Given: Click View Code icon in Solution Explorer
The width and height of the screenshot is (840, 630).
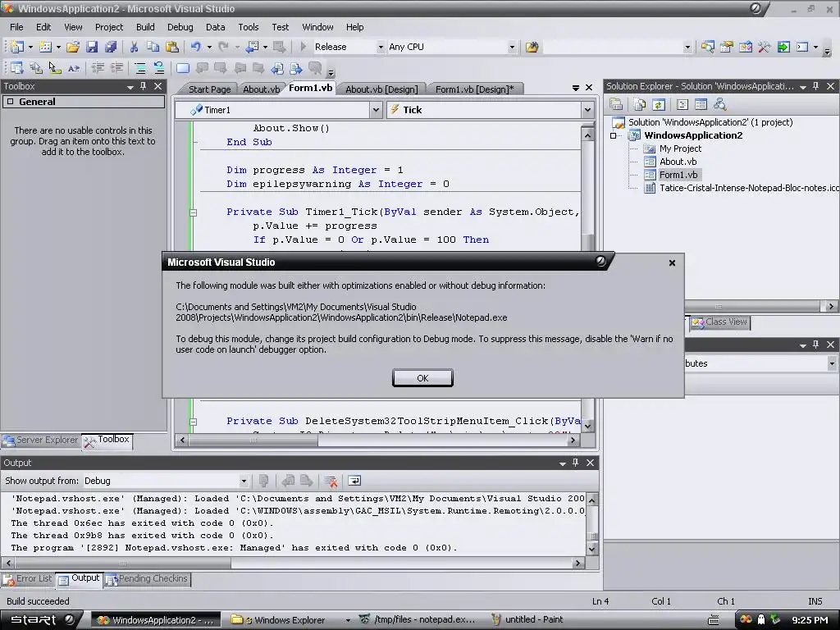Looking at the screenshot, I should (682, 104).
